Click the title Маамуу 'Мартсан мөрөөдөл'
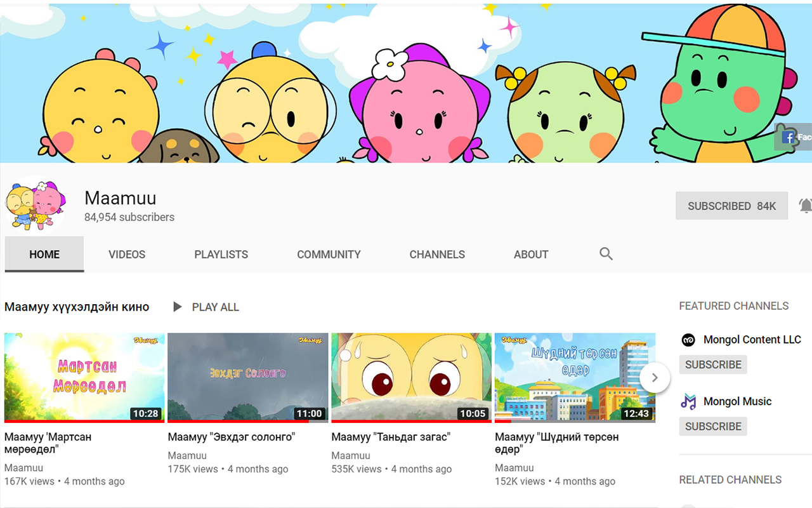This screenshot has width=812, height=508. coord(48,443)
